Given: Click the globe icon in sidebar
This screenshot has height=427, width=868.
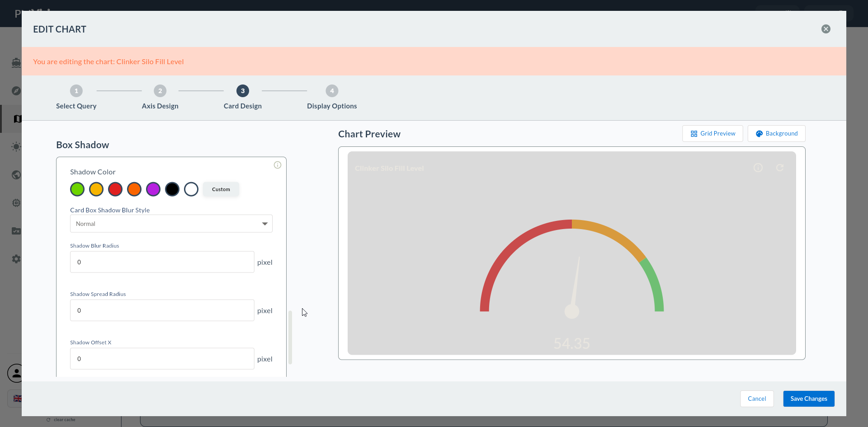Looking at the screenshot, I should 16,175.
